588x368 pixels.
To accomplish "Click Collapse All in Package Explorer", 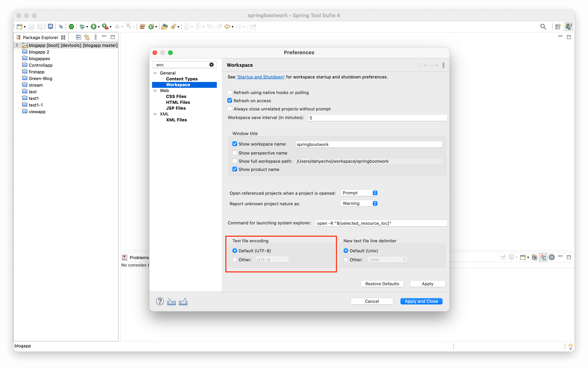I will tap(78, 37).
